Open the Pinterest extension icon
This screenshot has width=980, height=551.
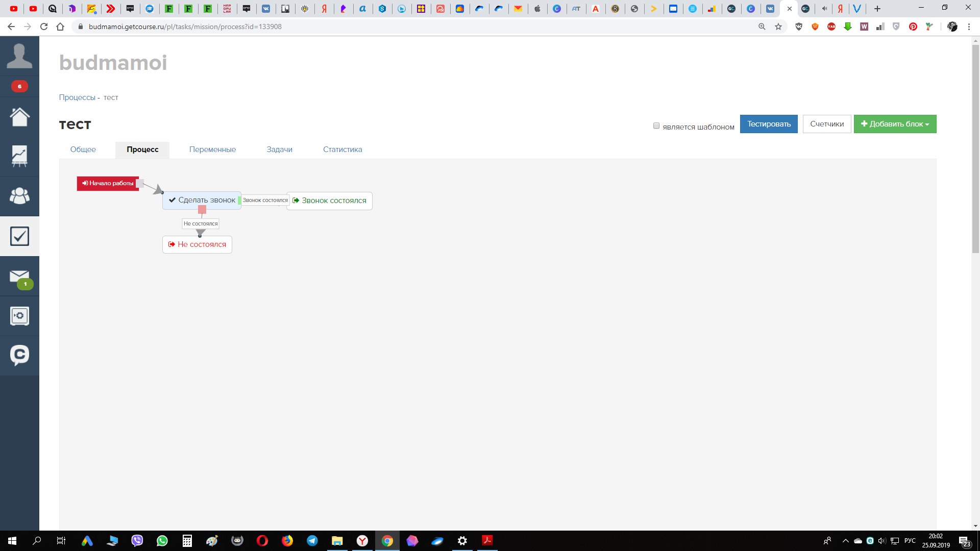(x=913, y=27)
